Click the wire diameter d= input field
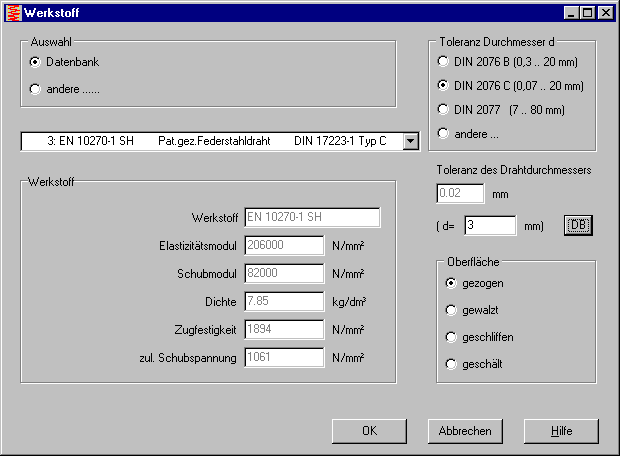The width and height of the screenshot is (620, 456). pos(490,225)
